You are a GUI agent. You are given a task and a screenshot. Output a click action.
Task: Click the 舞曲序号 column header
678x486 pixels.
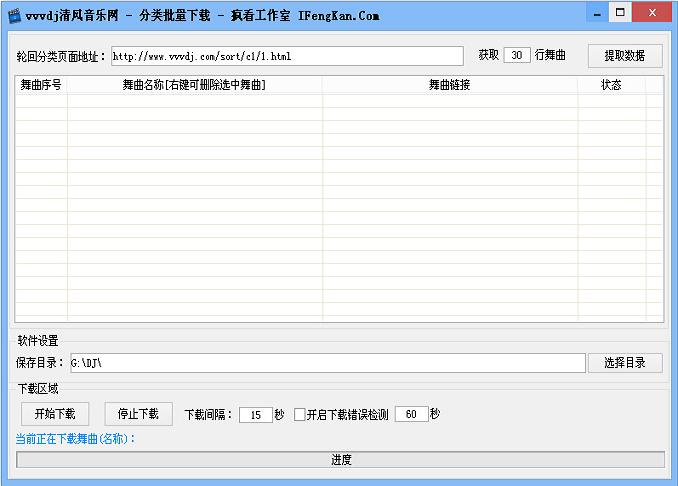click(x=41, y=86)
